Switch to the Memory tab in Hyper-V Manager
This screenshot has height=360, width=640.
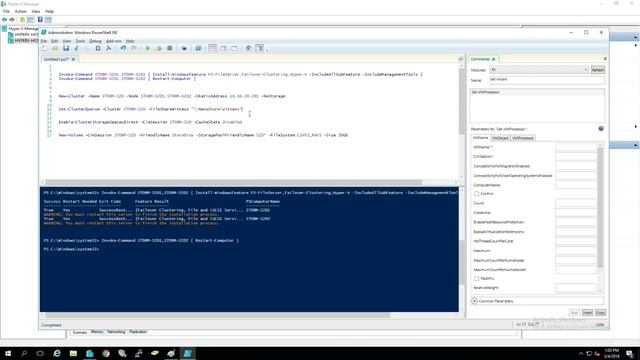point(97,332)
